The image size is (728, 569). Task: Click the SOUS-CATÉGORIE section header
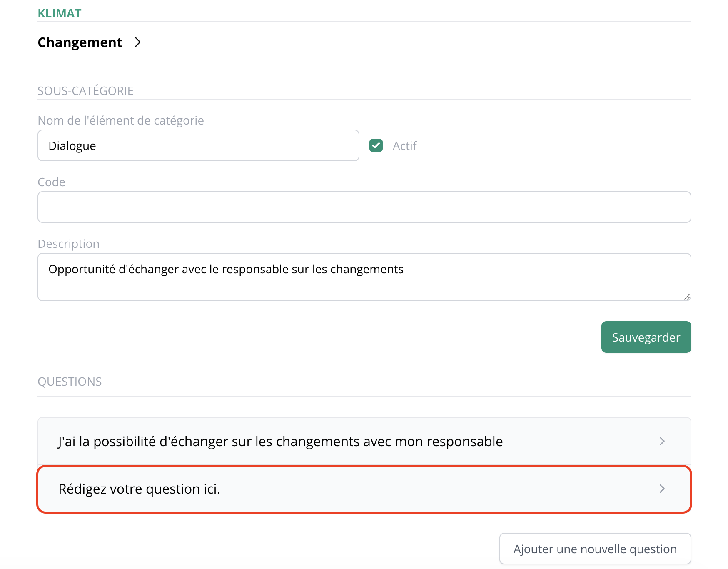pyautogui.click(x=85, y=90)
